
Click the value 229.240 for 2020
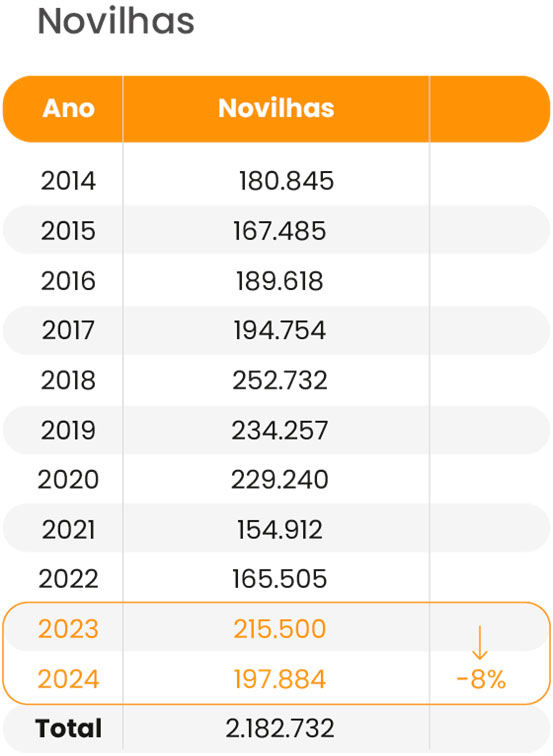[x=280, y=480]
